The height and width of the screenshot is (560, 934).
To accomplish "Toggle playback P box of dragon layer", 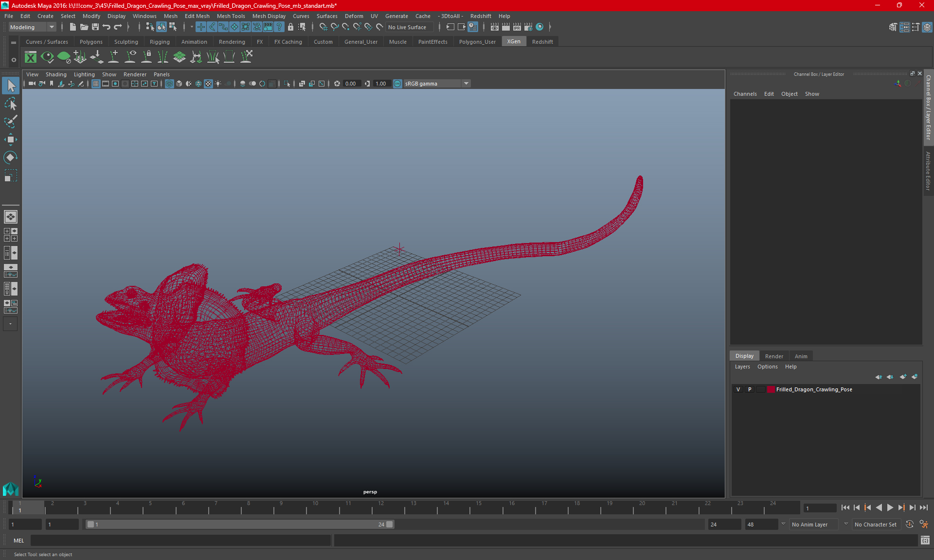I will tap(750, 389).
